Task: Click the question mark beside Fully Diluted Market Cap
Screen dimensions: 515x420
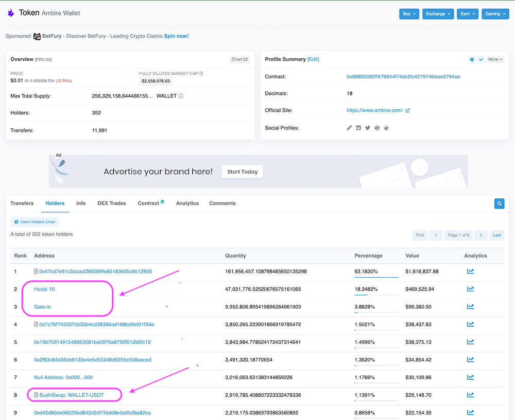Action: [x=201, y=74]
